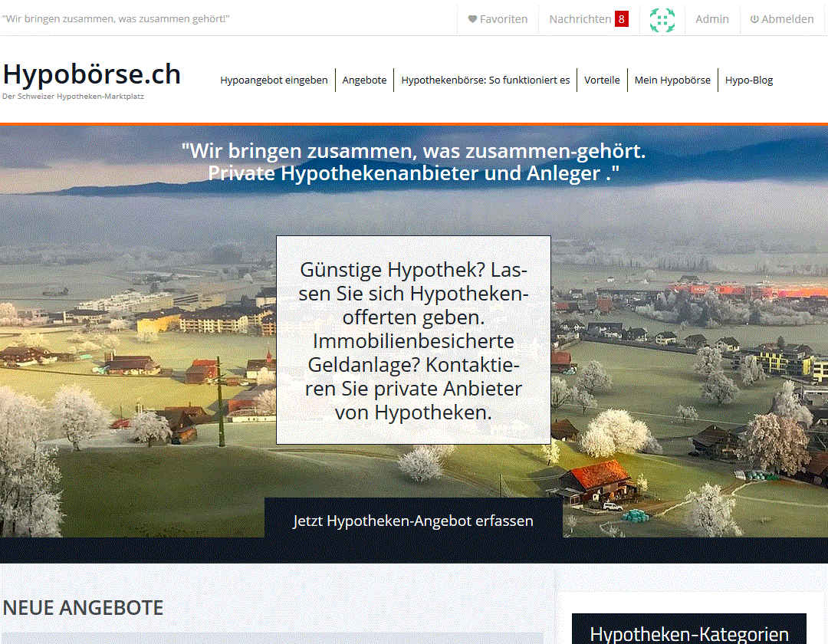
Task: Click the heart icon beside Favoriten
Action: [x=472, y=19]
